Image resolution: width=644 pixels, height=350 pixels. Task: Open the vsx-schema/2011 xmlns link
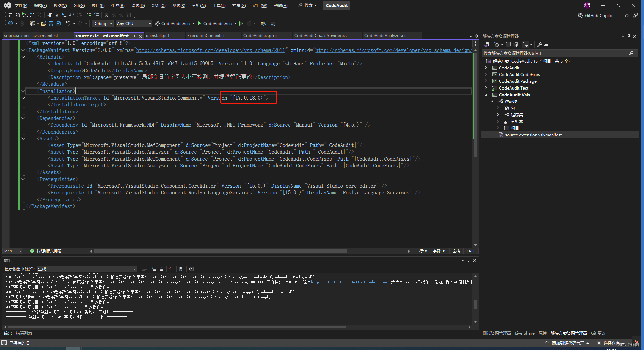coord(210,50)
